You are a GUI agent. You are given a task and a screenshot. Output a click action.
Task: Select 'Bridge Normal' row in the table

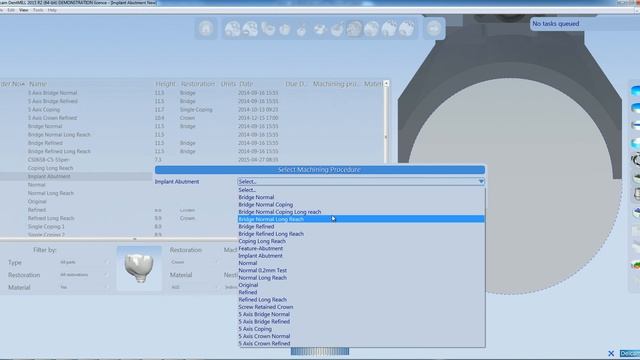click(x=192, y=126)
